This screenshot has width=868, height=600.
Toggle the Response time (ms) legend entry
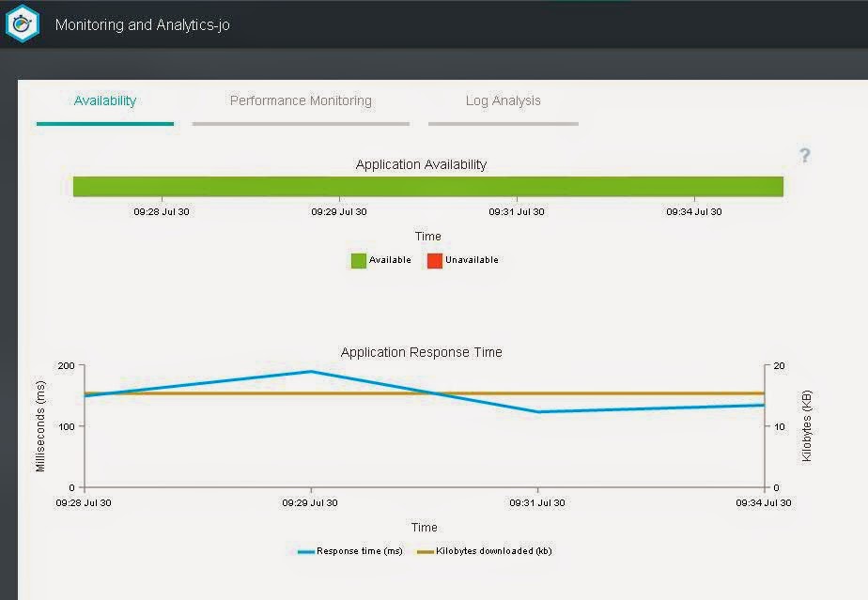coord(350,551)
